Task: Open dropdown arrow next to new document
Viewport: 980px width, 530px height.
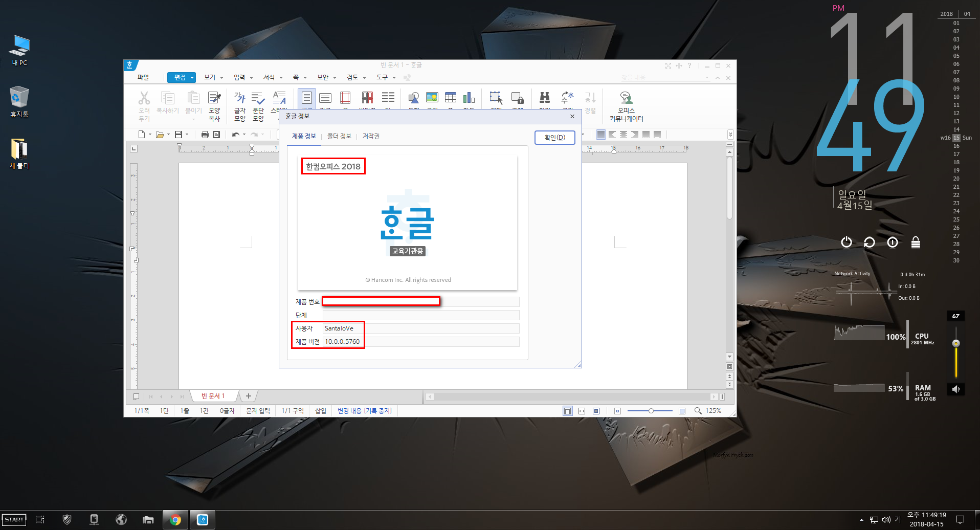Action: (150, 135)
